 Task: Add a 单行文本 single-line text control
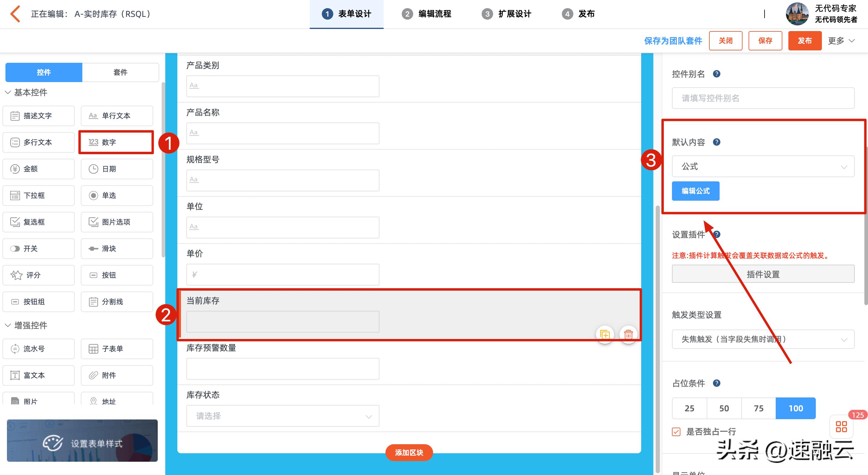click(x=117, y=116)
